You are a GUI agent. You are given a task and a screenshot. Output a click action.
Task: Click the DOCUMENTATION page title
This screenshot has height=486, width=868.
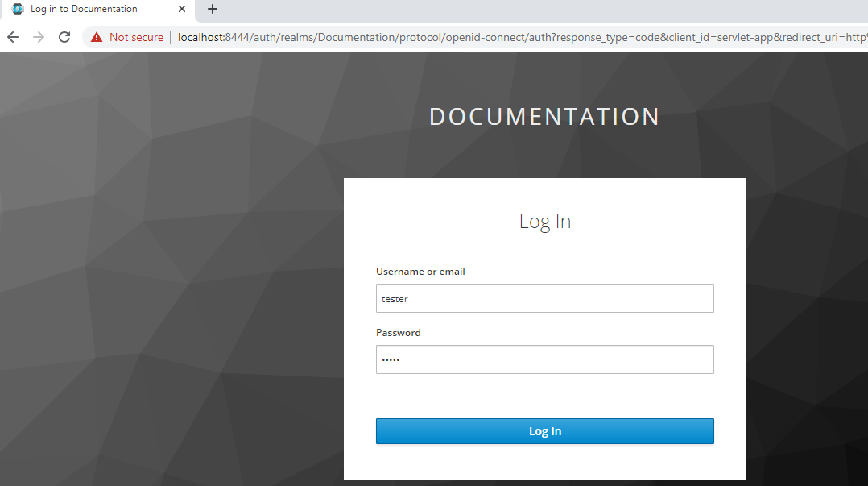point(544,116)
